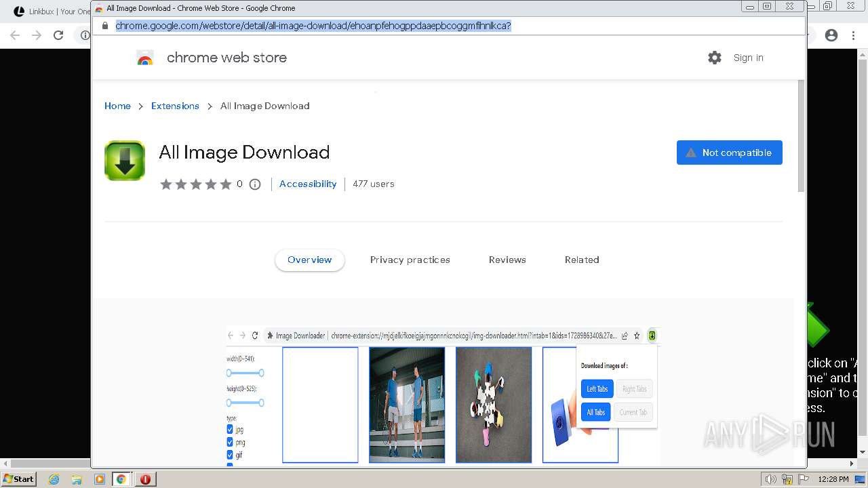This screenshot has width=868, height=488.
Task: Click the warning triangle on Not compatible
Action: (691, 152)
